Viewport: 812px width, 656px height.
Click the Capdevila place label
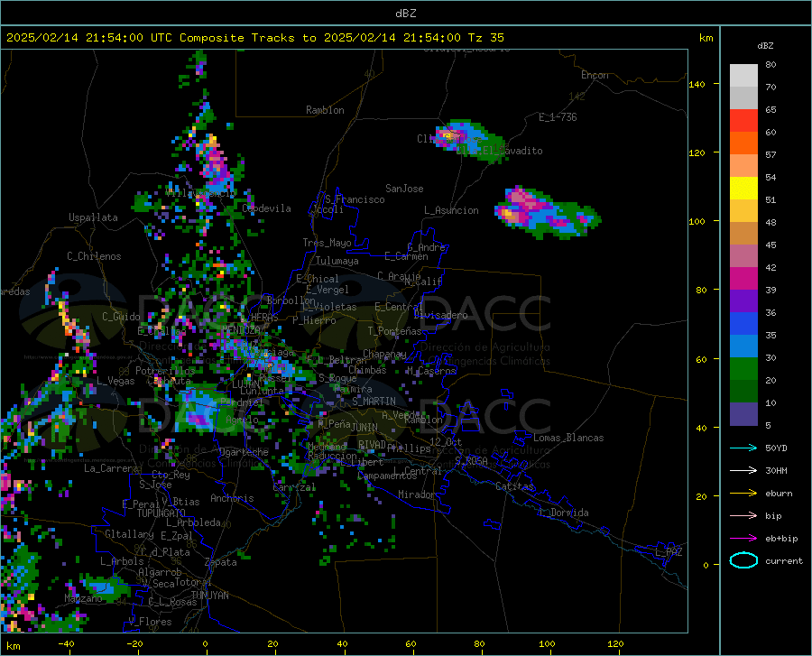[x=266, y=208]
